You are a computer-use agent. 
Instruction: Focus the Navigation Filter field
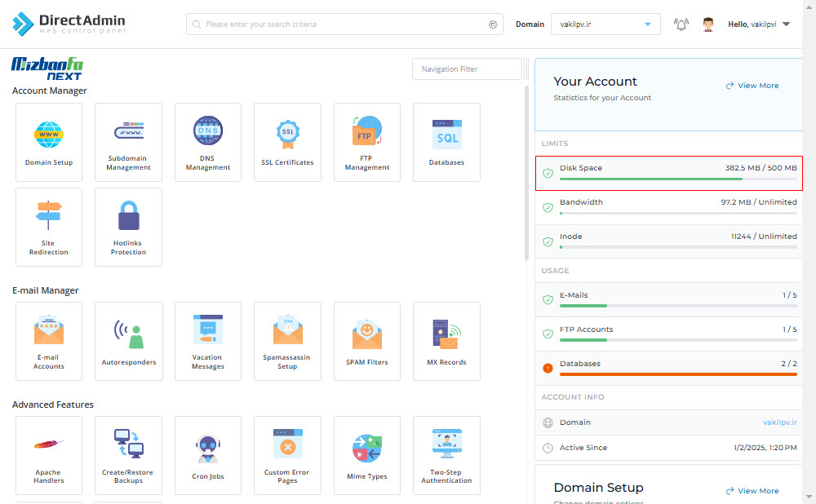(x=467, y=69)
